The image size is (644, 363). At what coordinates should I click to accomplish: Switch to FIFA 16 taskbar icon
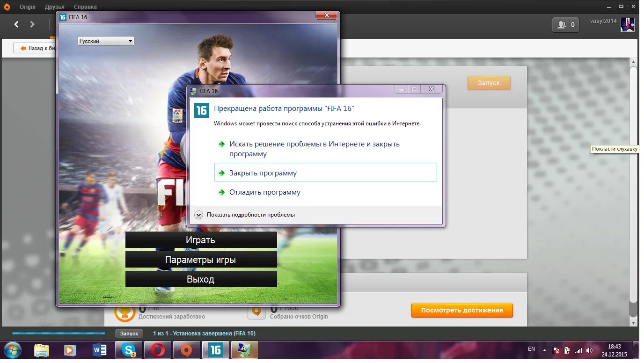216,350
